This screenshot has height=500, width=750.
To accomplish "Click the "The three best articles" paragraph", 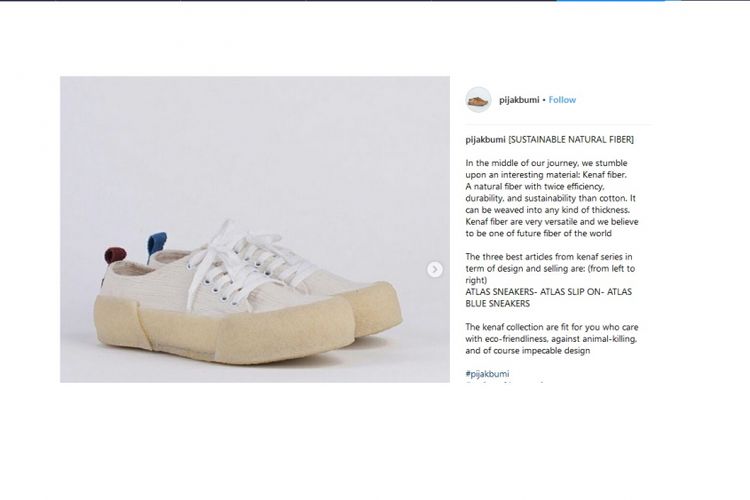I will [x=550, y=268].
